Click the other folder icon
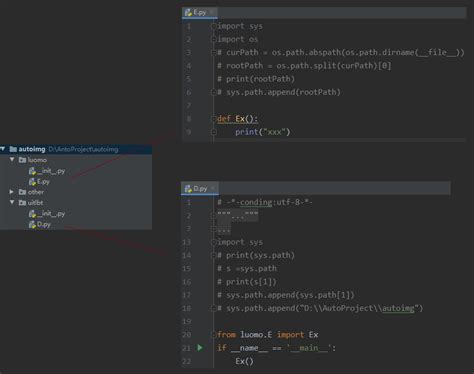The height and width of the screenshot is (374, 474). tap(22, 192)
